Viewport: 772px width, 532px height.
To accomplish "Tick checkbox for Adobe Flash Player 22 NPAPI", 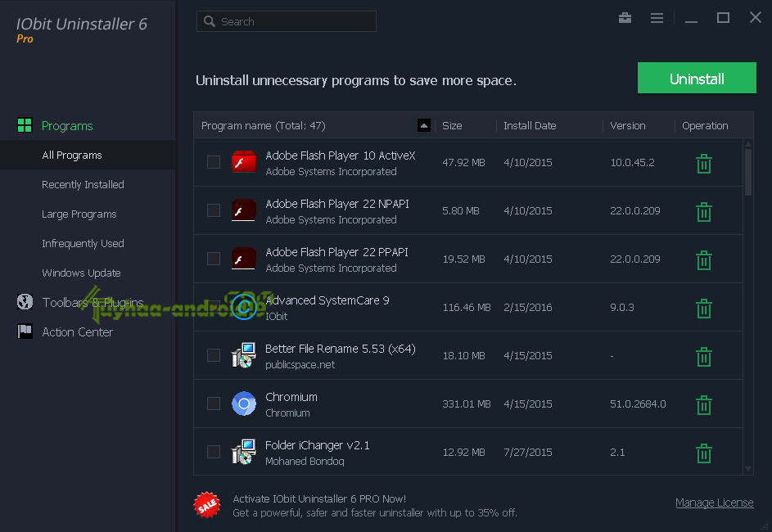I will pyautogui.click(x=214, y=210).
